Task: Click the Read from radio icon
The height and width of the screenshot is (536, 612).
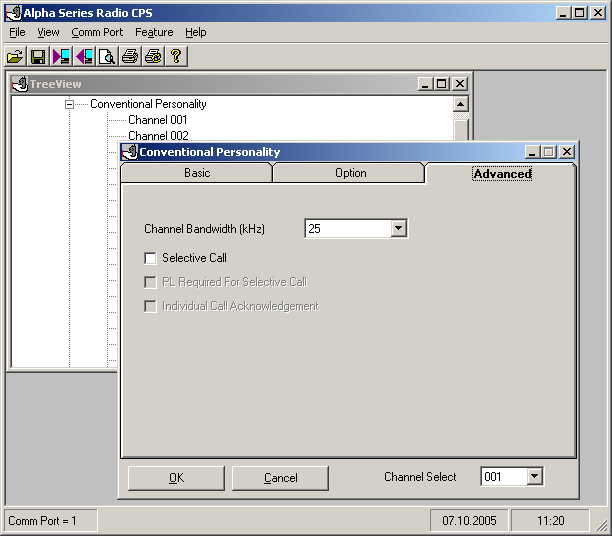Action: (x=61, y=57)
